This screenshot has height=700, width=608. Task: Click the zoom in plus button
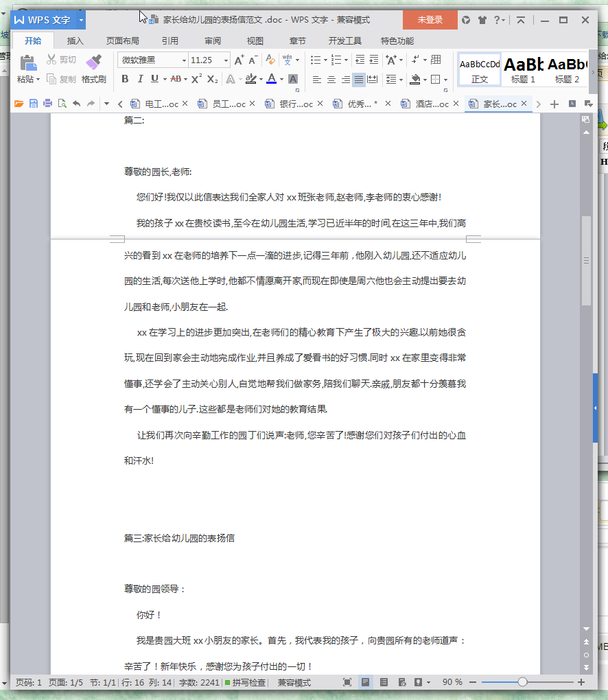point(581,682)
